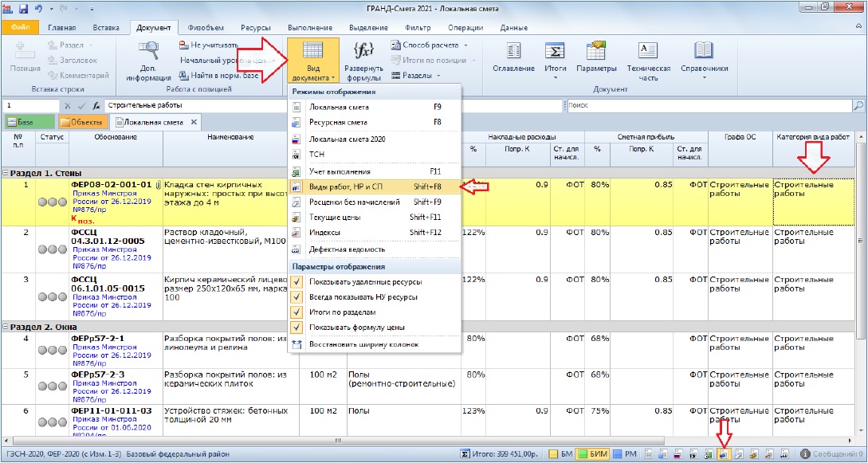The image size is (868, 463).
Task: Click the fx function icon in formula bar
Action: coord(96,105)
